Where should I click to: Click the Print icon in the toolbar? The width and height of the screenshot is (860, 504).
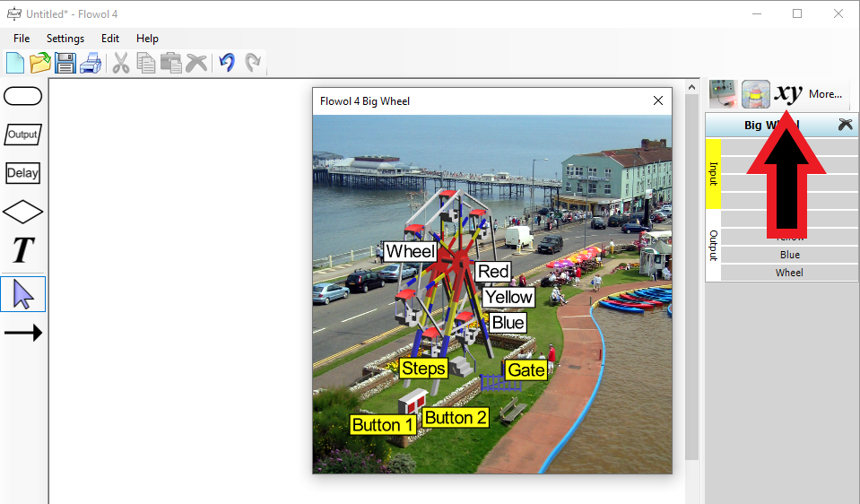pyautogui.click(x=91, y=63)
